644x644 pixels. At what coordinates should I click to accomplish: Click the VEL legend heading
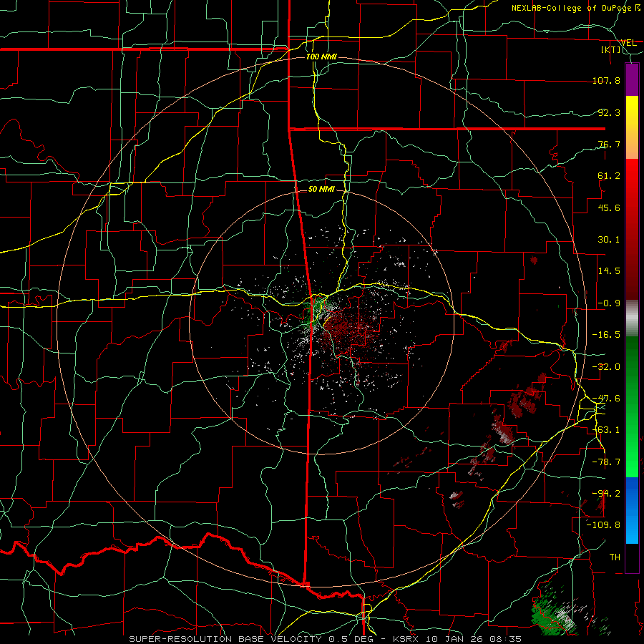click(628, 42)
